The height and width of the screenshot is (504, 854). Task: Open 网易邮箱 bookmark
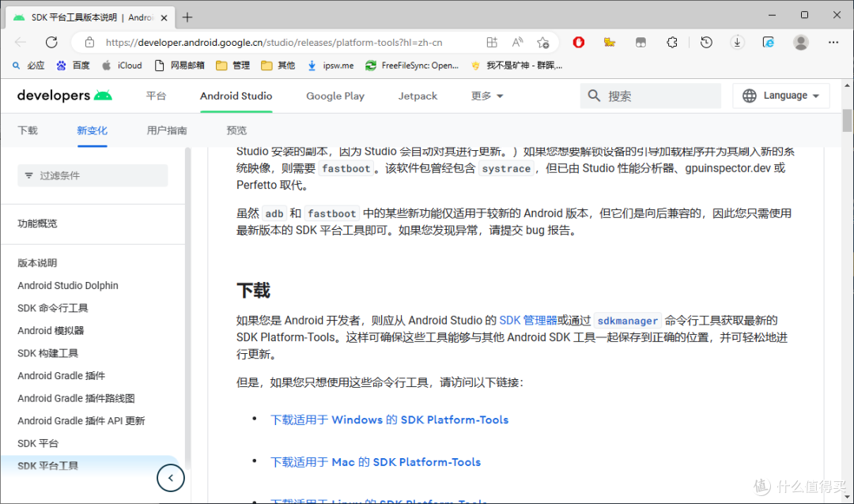click(179, 66)
